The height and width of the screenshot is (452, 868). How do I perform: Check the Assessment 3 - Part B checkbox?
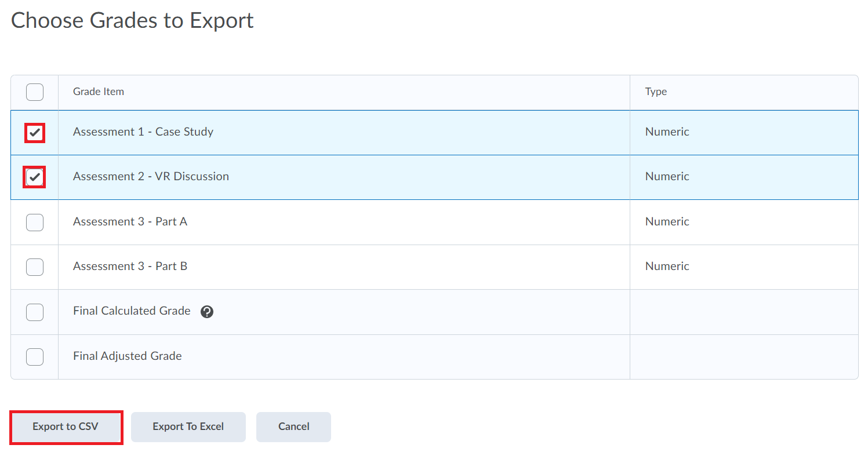(x=35, y=267)
